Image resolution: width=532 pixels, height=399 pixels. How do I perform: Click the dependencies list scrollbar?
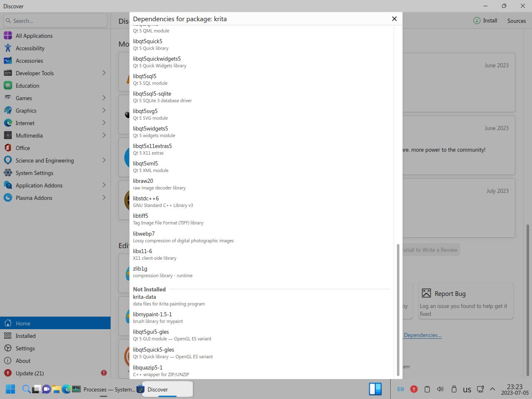tap(398, 310)
